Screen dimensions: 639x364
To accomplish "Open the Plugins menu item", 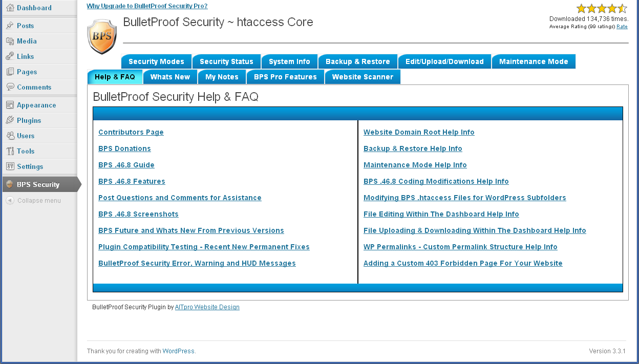I will click(29, 120).
